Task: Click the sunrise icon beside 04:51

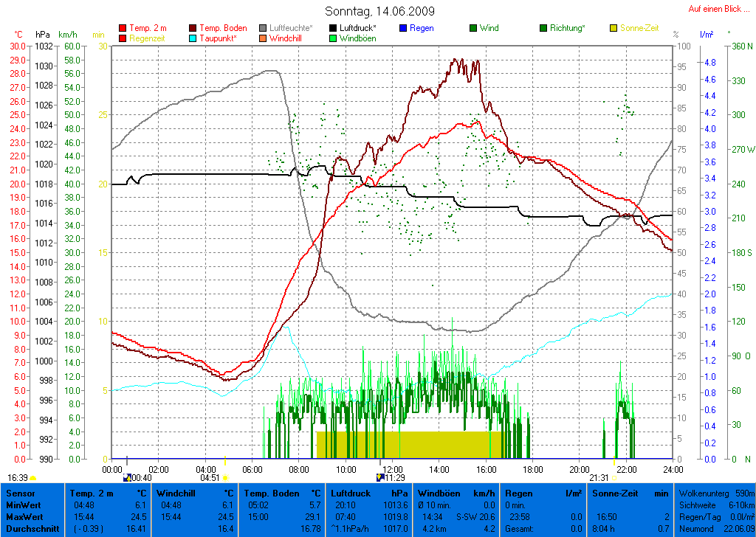Action: [x=225, y=477]
